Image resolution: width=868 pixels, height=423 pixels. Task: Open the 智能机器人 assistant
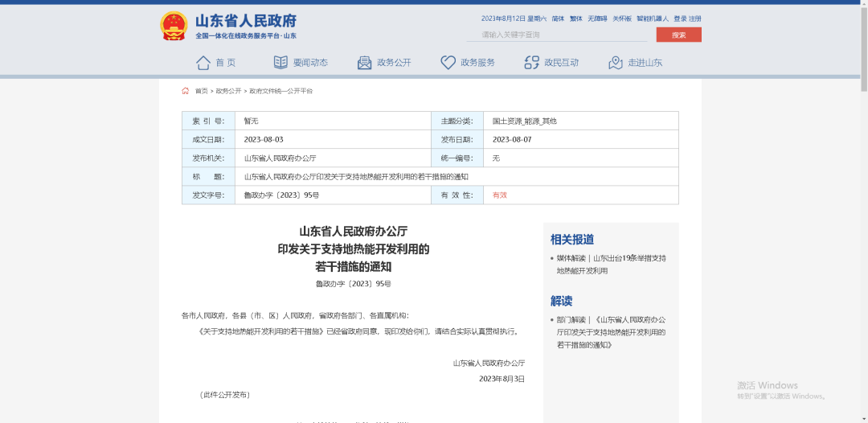(652, 18)
